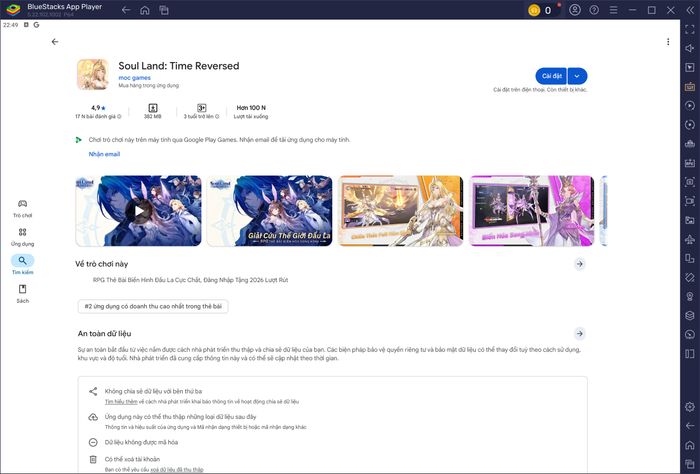Switch to the Ứng dụng tab

click(x=22, y=237)
